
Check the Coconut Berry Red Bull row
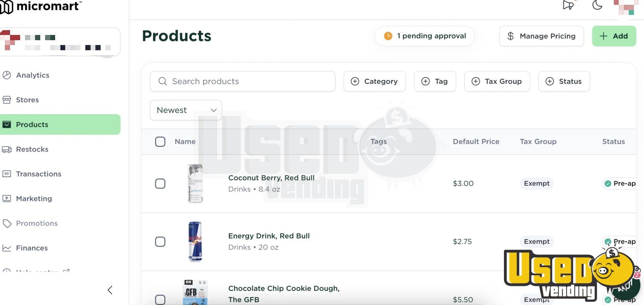160,184
